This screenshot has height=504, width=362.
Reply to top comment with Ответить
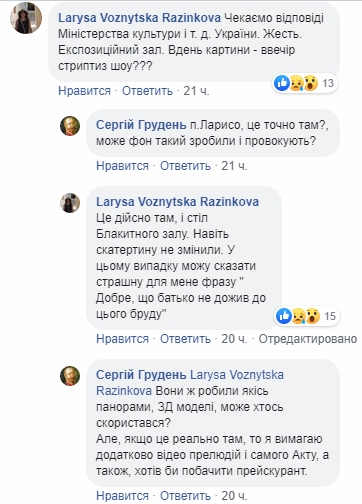click(x=147, y=91)
